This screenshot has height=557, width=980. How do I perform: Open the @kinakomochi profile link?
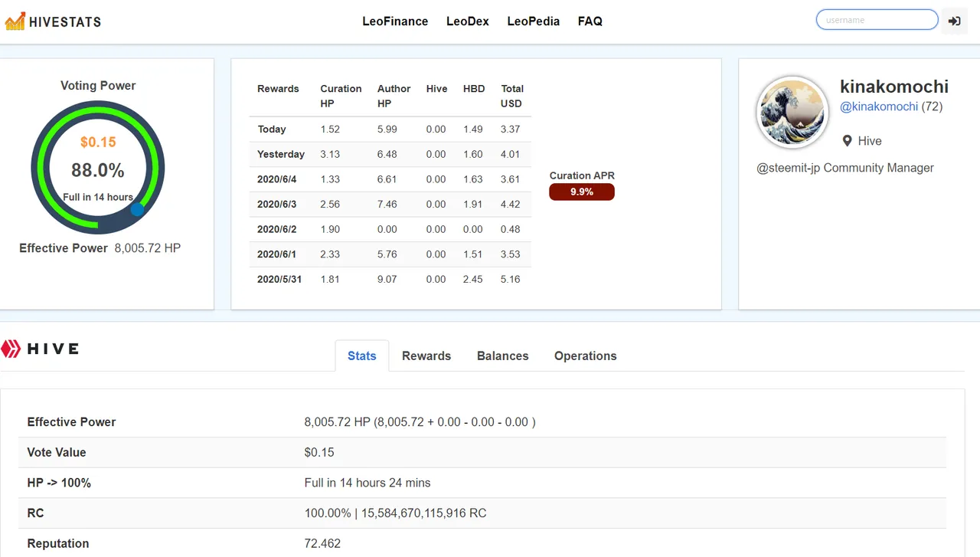click(879, 106)
